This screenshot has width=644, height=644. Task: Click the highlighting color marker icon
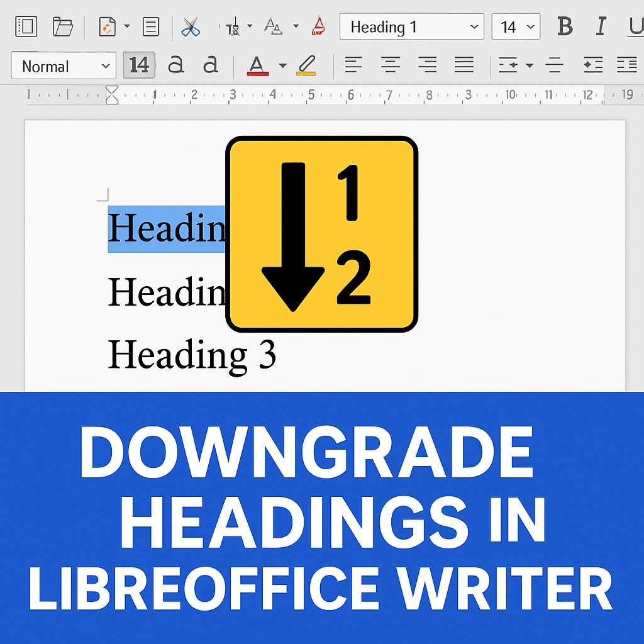point(306,65)
